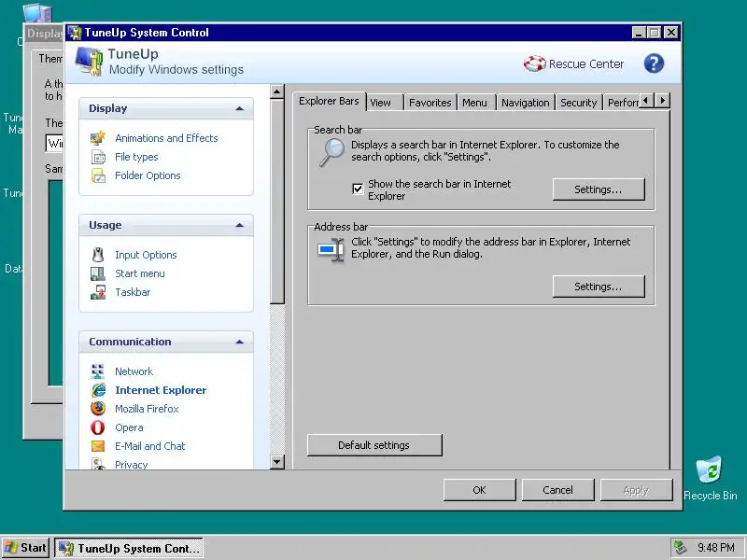Click the Start menu icon in sidebar
747x560 pixels.
point(98,273)
